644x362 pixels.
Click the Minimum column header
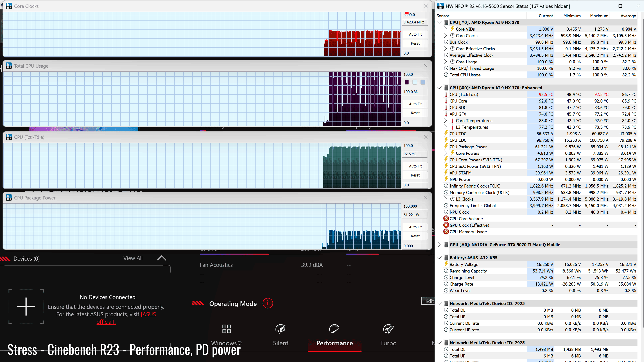(x=572, y=16)
